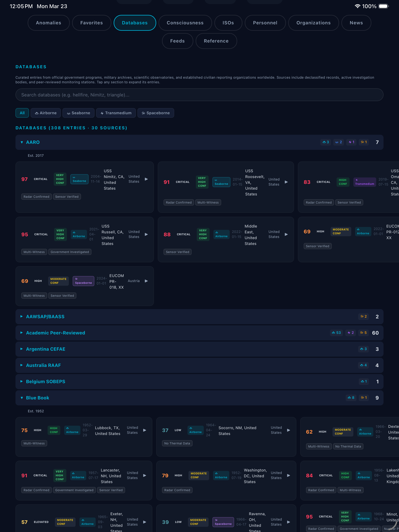399x532 pixels.
Task: Switch to the Favorites tab
Action: pyautogui.click(x=92, y=23)
